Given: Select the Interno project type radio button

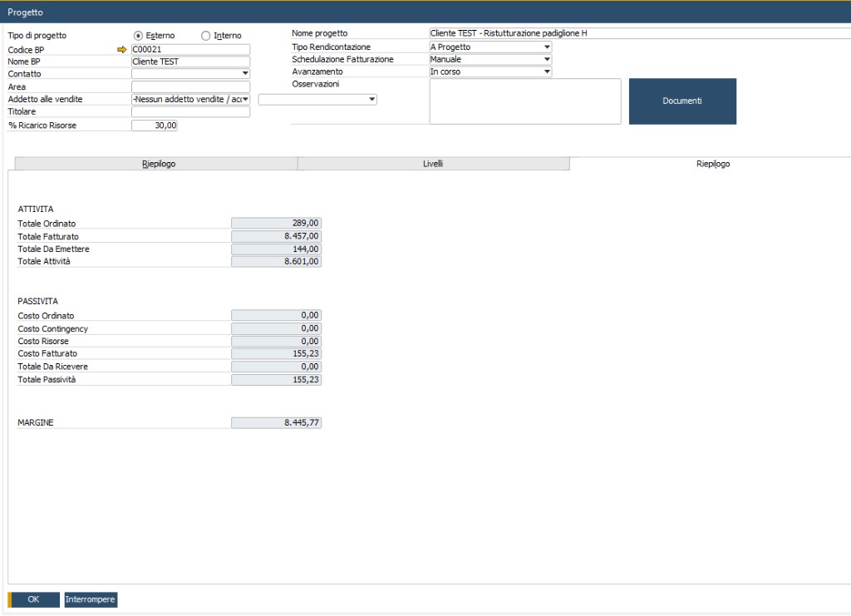Looking at the screenshot, I should pos(206,36).
